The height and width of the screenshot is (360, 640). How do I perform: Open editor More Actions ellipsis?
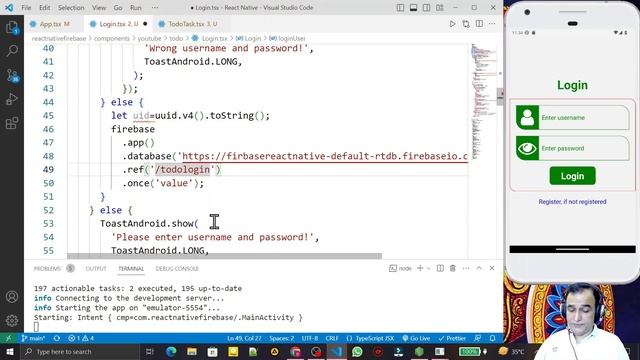(x=492, y=24)
